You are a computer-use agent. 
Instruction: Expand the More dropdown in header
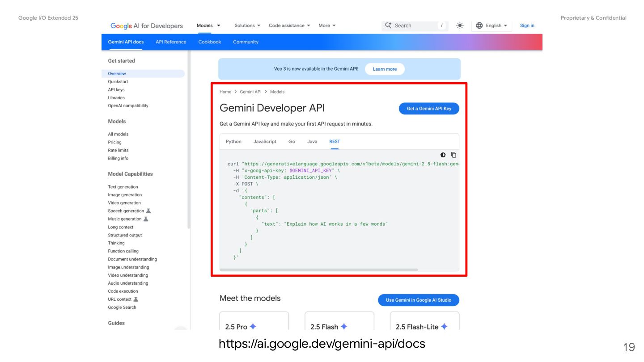(x=327, y=25)
